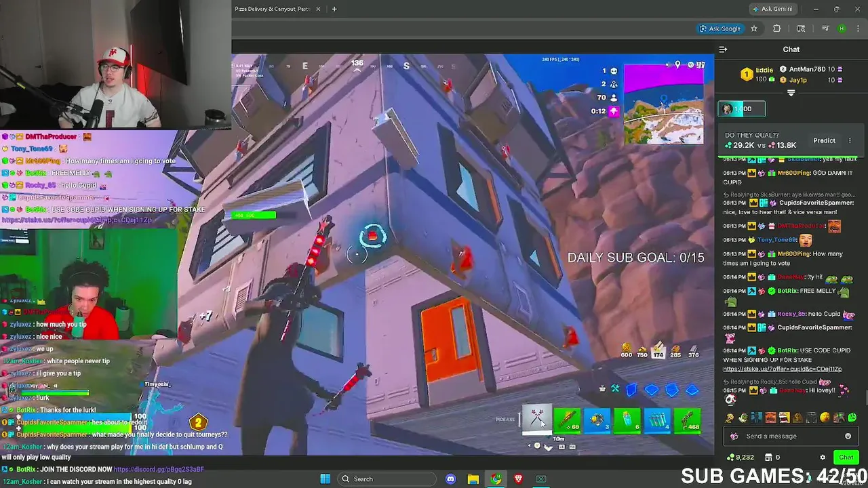Click the 1,000 hype goal bar
The height and width of the screenshot is (488, 868).
tap(742, 108)
